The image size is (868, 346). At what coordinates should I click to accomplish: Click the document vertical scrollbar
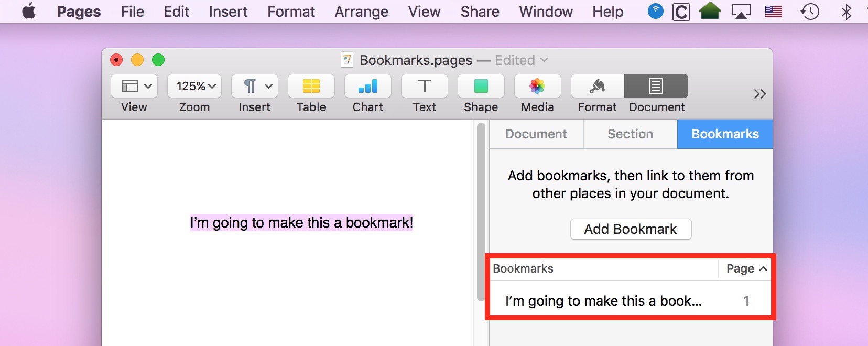[x=481, y=212]
